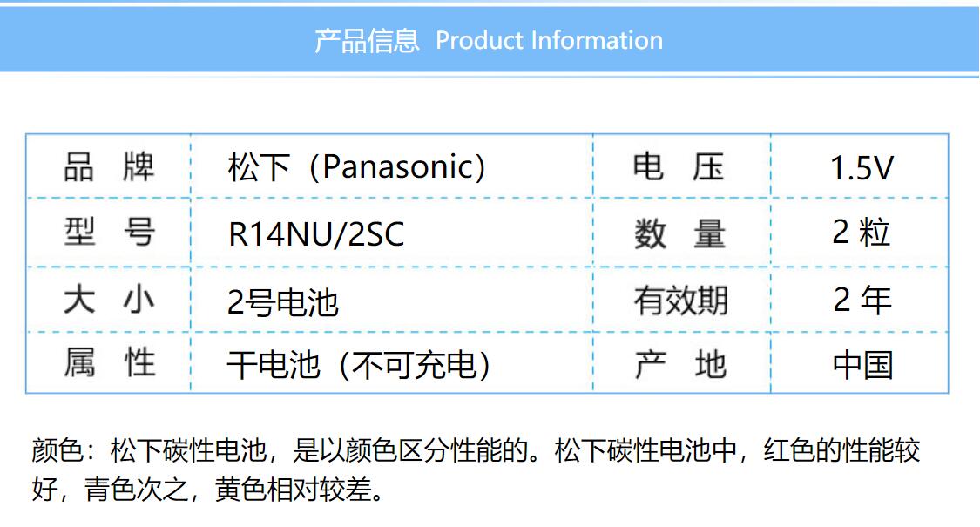This screenshot has width=980, height=527.
Task: Select the 品牌 label cell
Action: pos(109,166)
